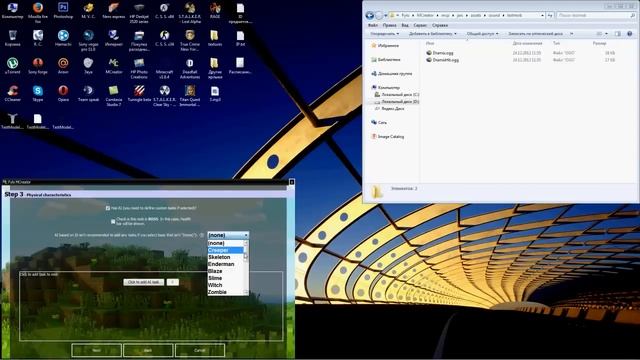This screenshot has height=360, width=640.
Task: Expand Добавить в библиотеку dropdown
Action: pos(433,33)
